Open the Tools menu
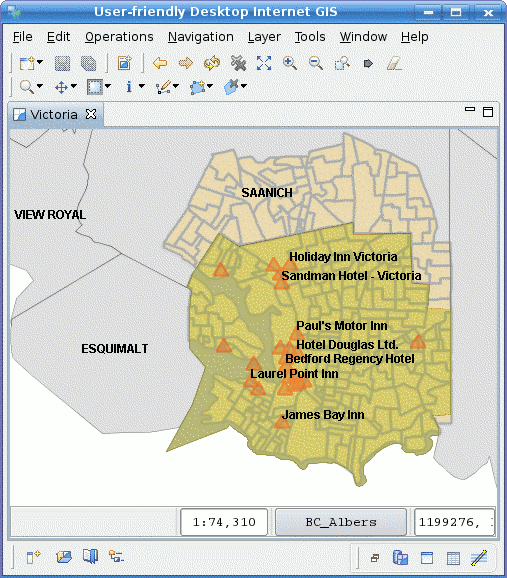 [x=310, y=37]
